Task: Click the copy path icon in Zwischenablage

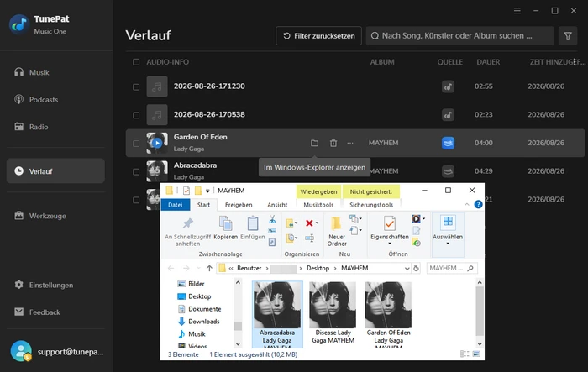Action: click(x=272, y=231)
